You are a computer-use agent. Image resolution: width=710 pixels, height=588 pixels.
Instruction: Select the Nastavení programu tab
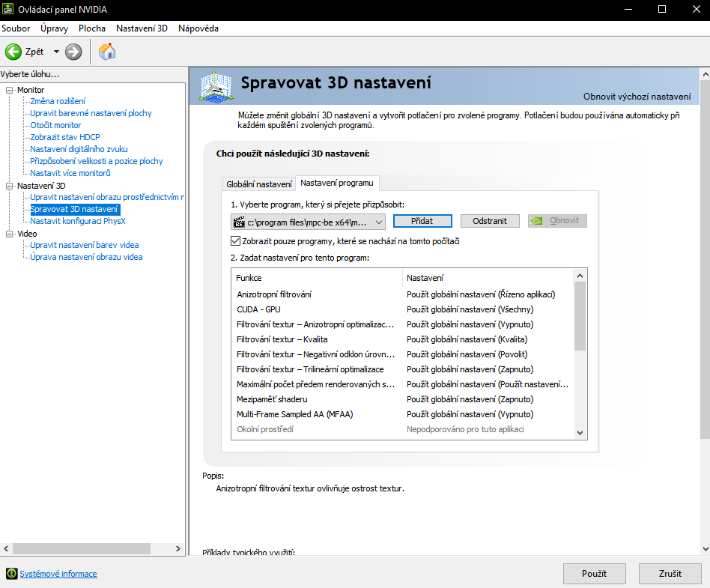(337, 183)
